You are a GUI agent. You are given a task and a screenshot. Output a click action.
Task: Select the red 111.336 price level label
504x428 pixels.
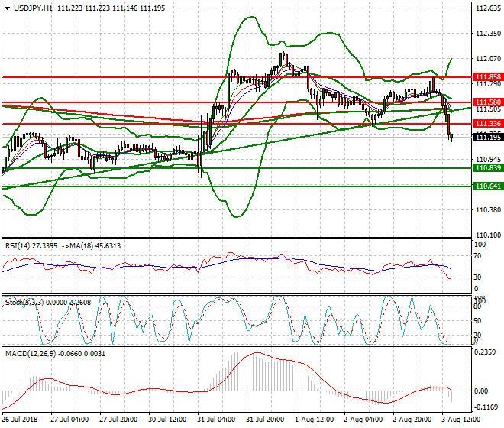(488, 124)
